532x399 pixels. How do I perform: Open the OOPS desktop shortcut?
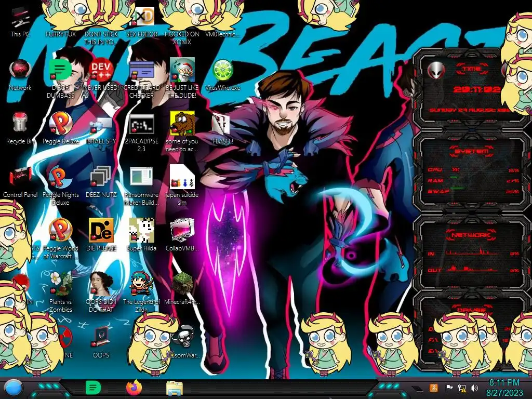[101, 342]
